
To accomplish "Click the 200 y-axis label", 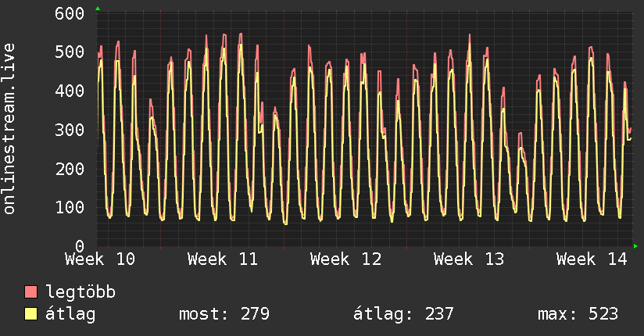I will [70, 169].
